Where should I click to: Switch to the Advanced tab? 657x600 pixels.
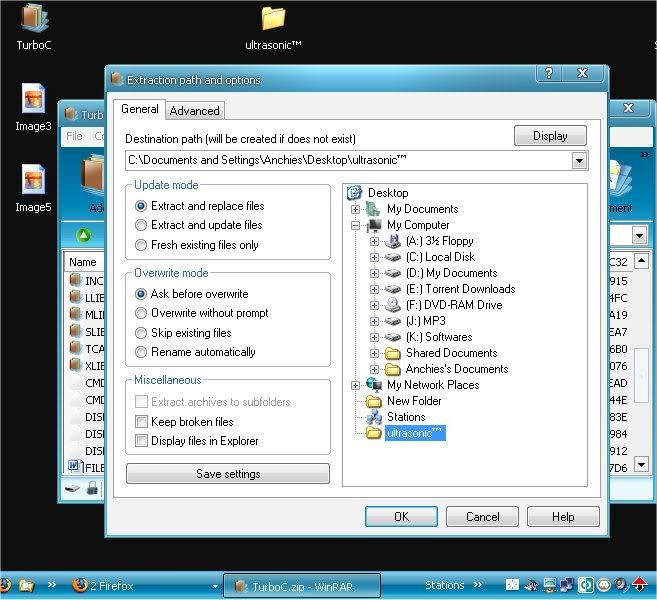(x=194, y=111)
